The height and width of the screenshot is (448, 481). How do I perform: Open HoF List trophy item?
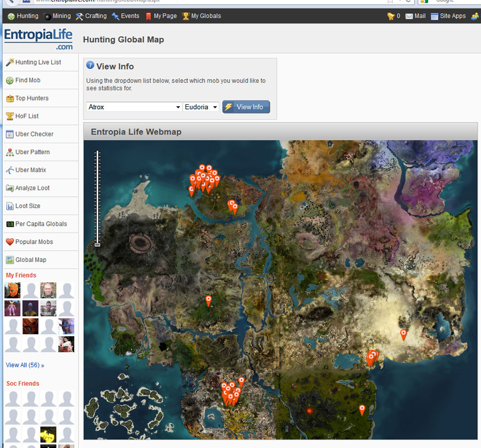point(41,117)
